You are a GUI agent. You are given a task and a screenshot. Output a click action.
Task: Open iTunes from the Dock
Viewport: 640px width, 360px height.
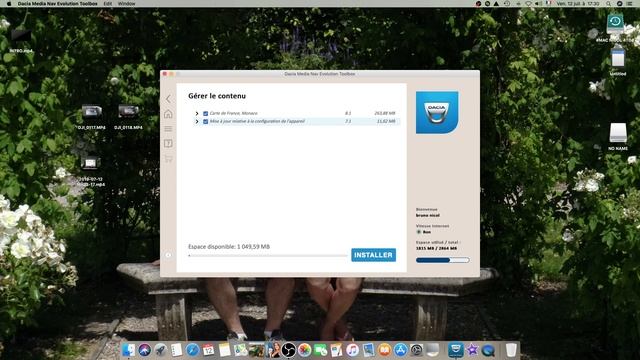point(352,350)
